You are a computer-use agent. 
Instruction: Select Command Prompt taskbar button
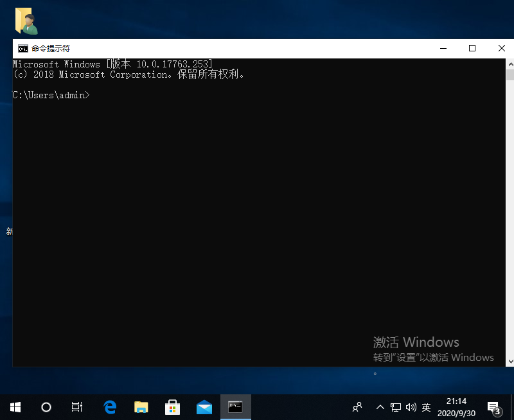click(x=235, y=407)
